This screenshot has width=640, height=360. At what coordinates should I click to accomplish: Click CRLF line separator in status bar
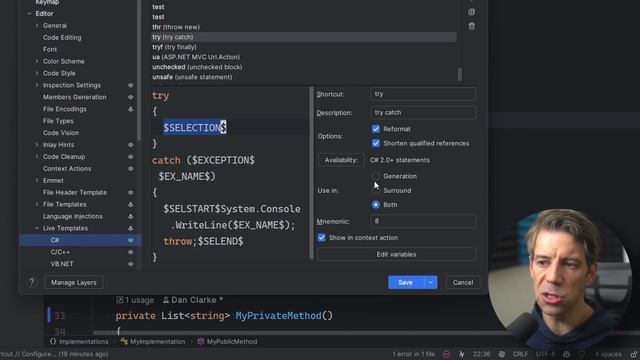tap(520, 354)
